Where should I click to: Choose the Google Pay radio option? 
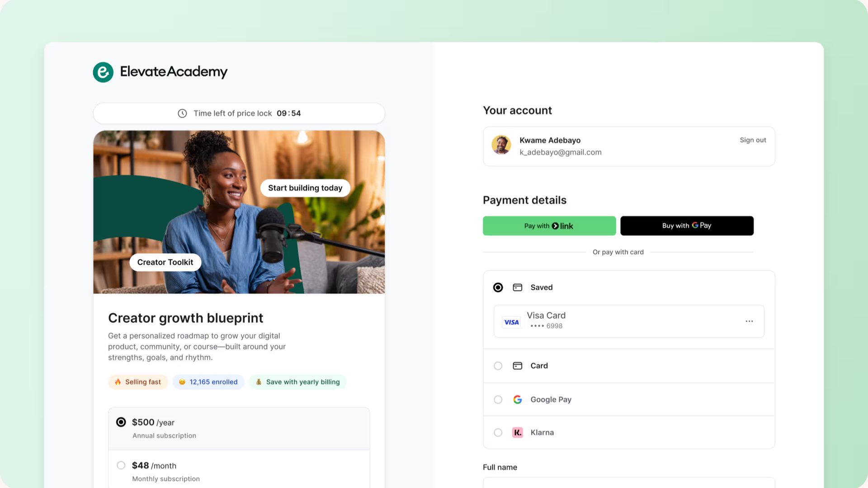click(498, 399)
